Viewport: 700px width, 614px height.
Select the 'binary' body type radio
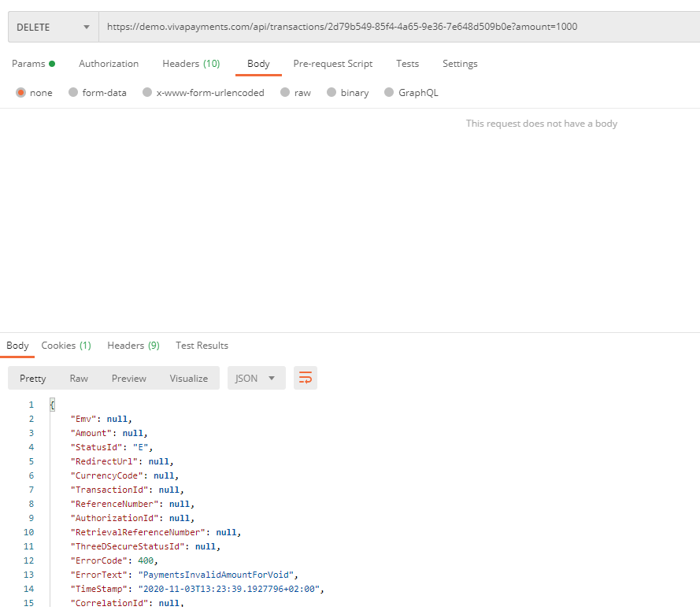tap(331, 92)
